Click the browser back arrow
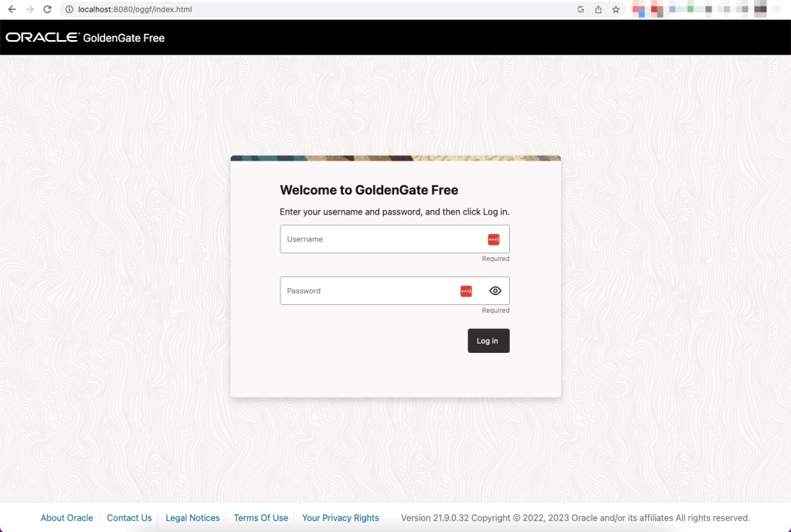Screen dimensions: 791x532 pyautogui.click(x=12, y=9)
